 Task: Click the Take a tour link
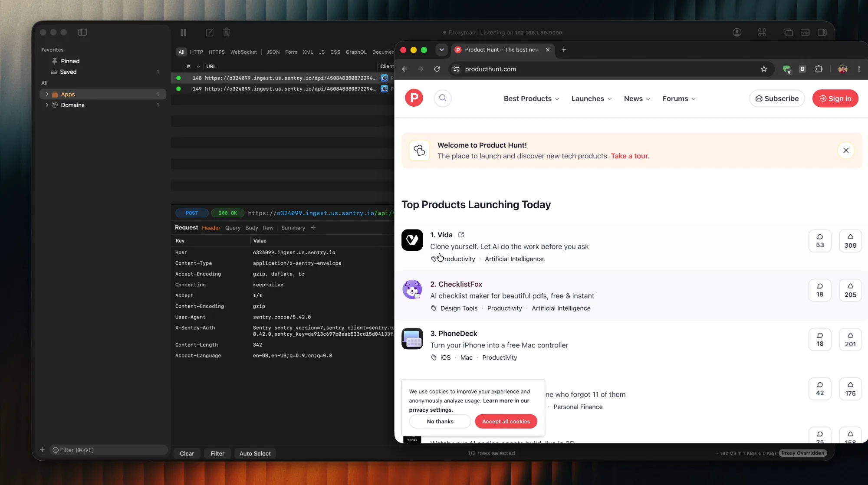630,156
